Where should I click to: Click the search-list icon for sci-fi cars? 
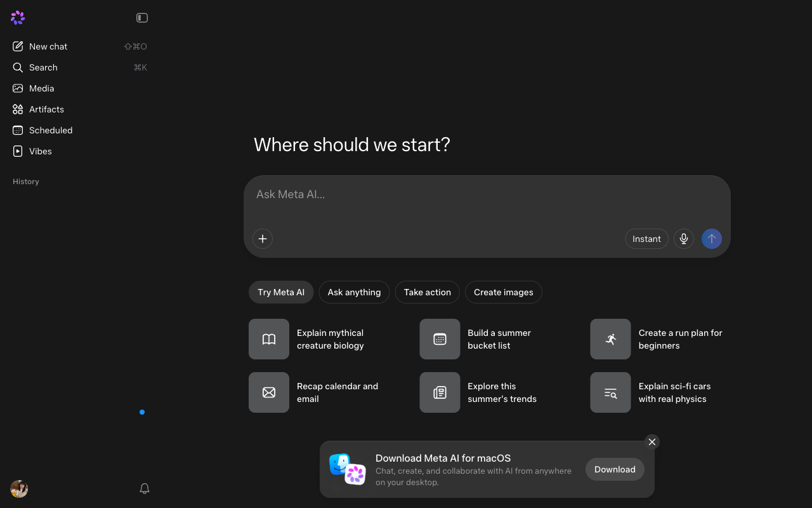point(610,392)
